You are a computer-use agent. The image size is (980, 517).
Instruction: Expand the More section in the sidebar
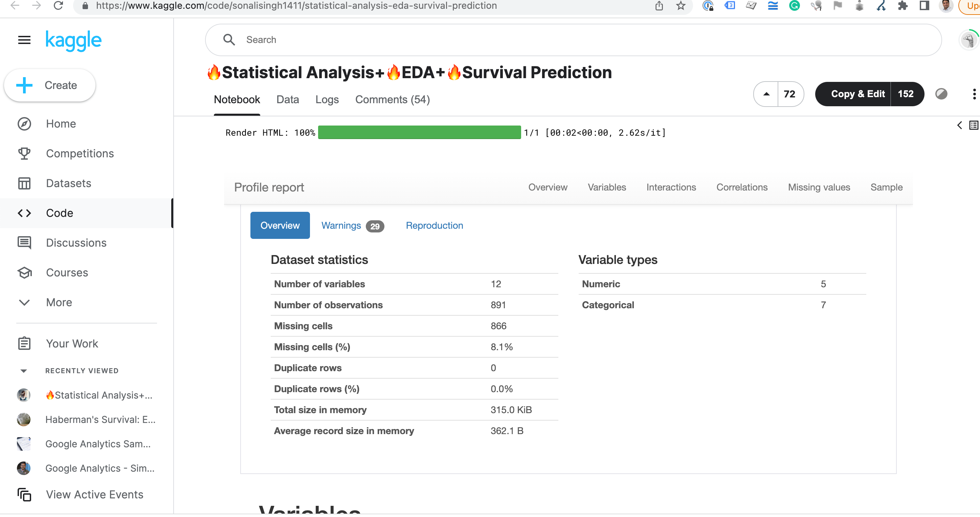(24, 302)
